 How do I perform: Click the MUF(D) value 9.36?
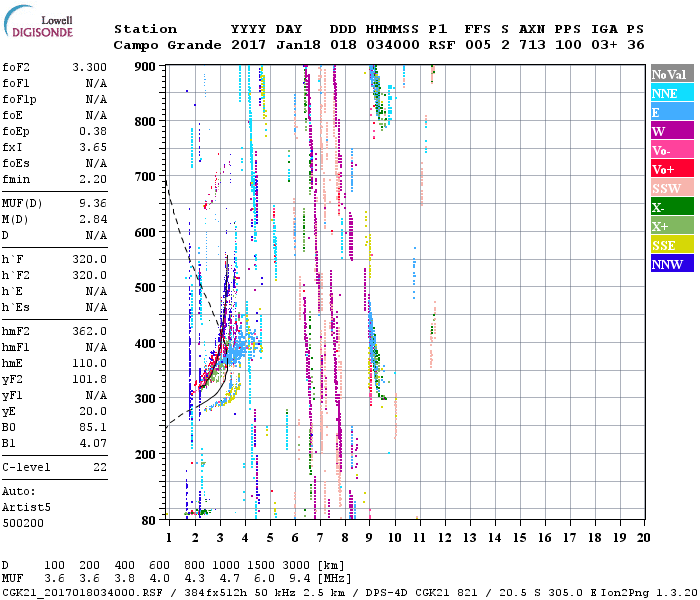point(93,204)
